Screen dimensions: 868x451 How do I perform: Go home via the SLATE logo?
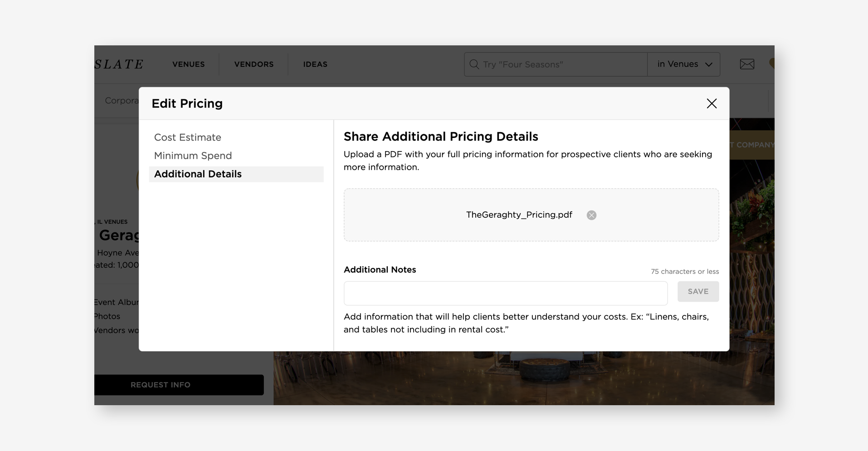coord(119,64)
